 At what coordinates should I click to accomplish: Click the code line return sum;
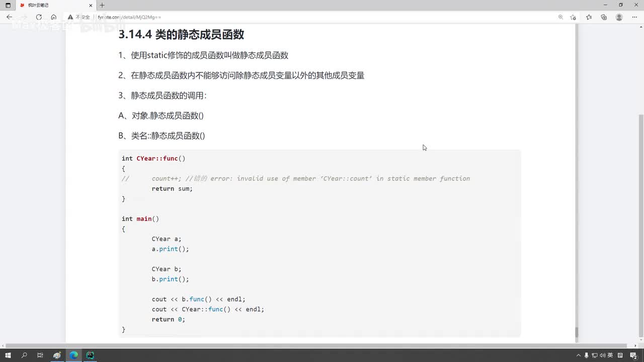point(172,189)
